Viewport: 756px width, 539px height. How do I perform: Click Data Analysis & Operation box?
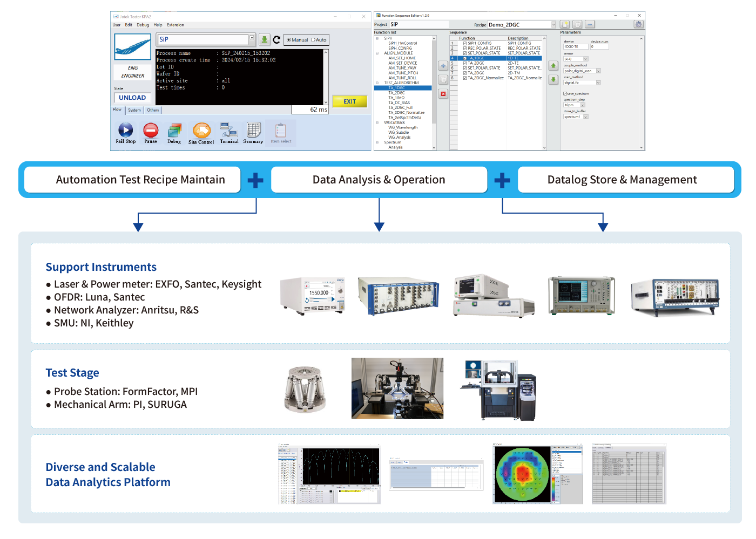379,180
